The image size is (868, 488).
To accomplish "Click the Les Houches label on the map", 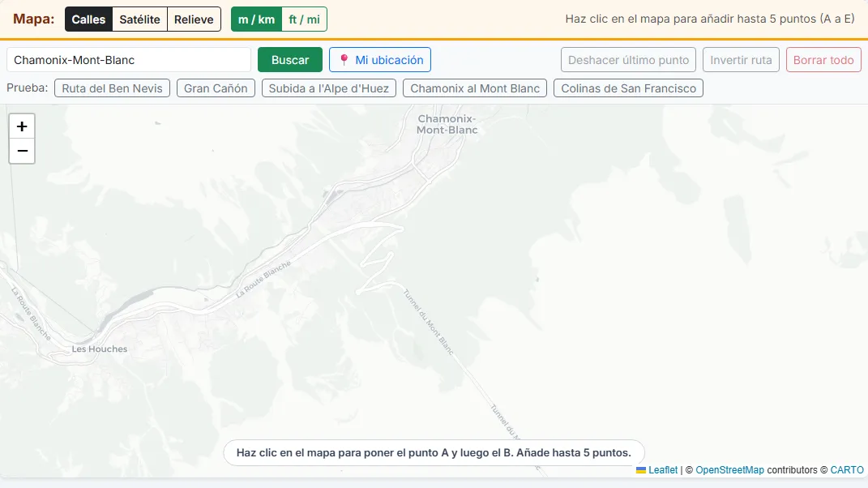I will (100, 349).
